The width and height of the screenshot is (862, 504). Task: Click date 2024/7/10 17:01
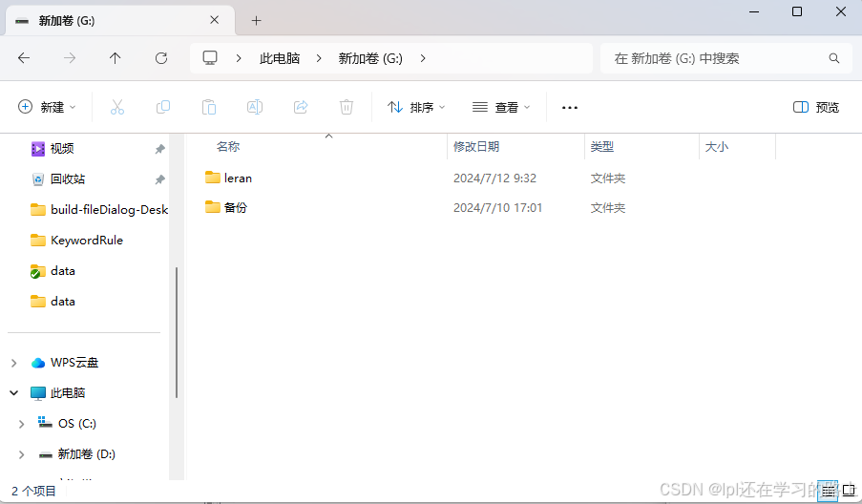(x=497, y=208)
